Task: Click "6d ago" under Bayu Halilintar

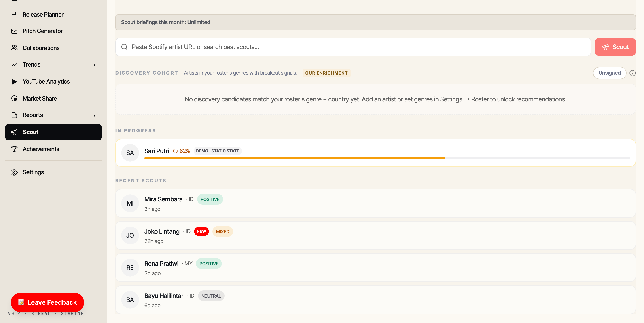Action: [152, 306]
